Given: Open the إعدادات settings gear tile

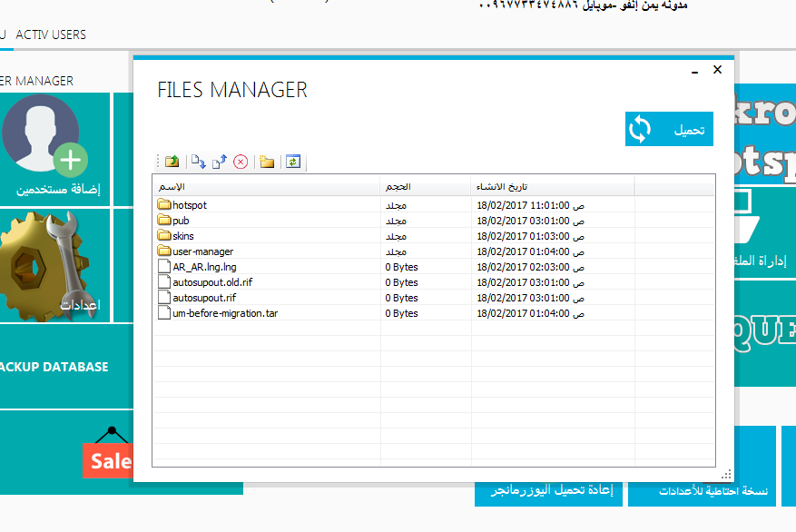Looking at the screenshot, I should coord(54,265).
